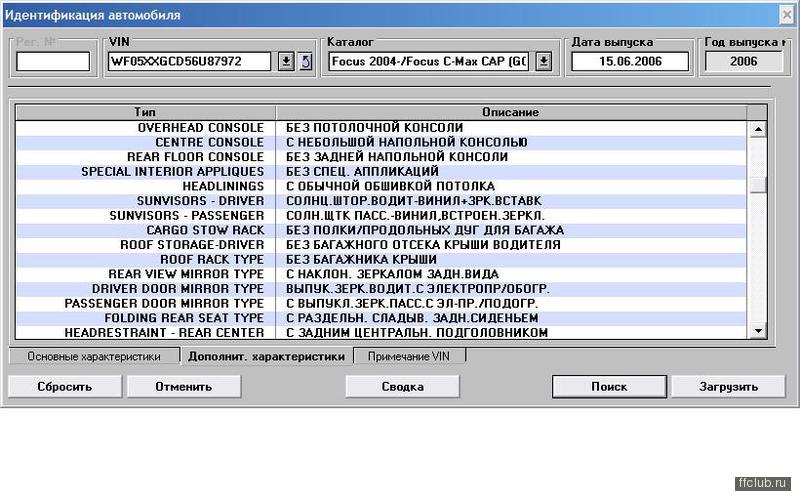Click the Тип column header

coord(145,112)
